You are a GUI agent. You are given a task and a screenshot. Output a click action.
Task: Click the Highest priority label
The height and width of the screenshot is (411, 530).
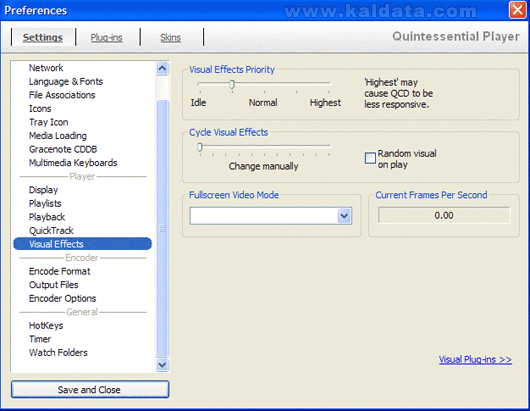[325, 102]
